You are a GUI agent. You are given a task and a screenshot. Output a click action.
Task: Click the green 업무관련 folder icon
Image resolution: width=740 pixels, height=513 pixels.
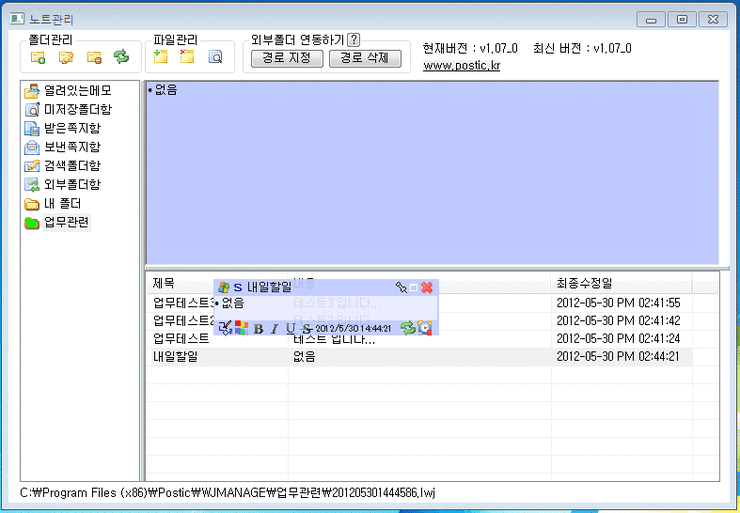32,223
